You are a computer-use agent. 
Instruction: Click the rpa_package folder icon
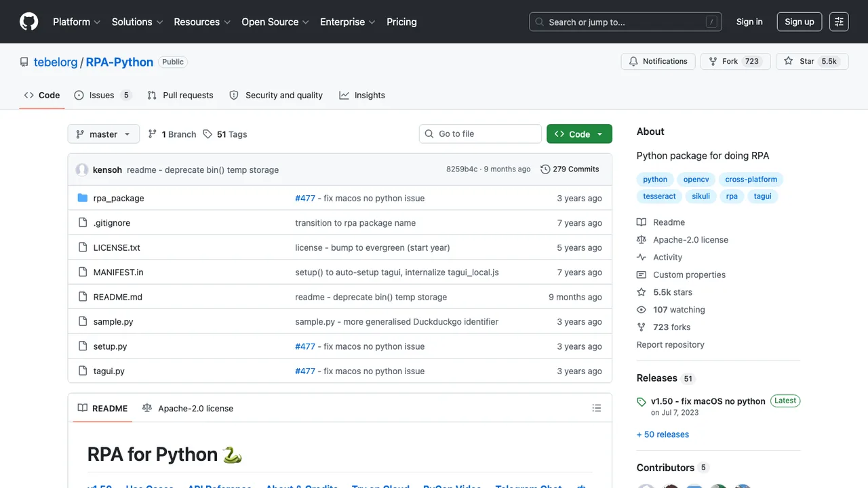tap(83, 198)
